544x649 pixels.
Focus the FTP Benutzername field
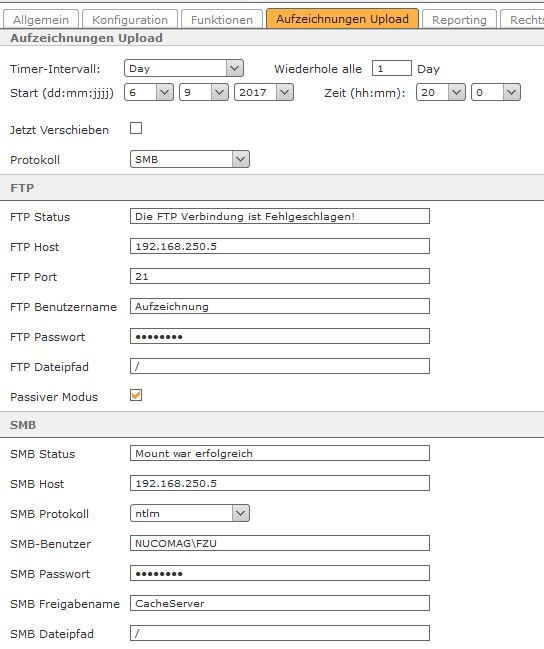click(280, 306)
